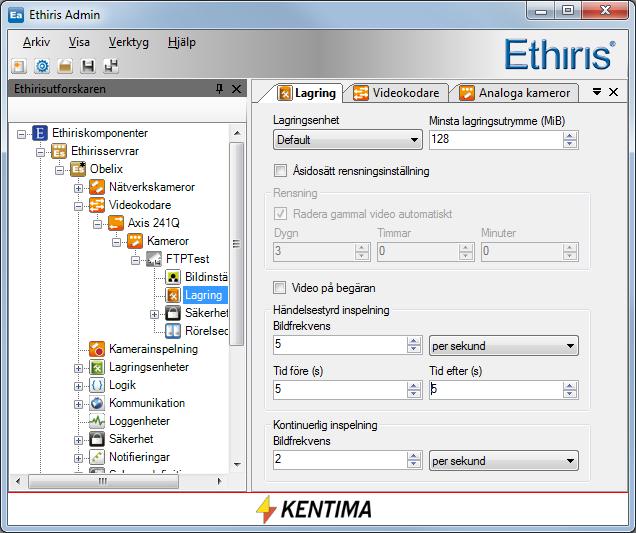Collapse the Axis 241Q node

pos(97,224)
